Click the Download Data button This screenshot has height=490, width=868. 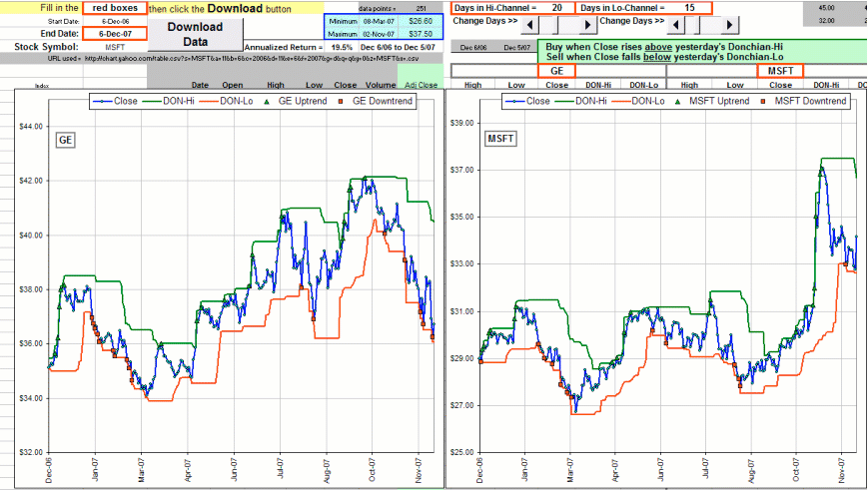[195, 34]
